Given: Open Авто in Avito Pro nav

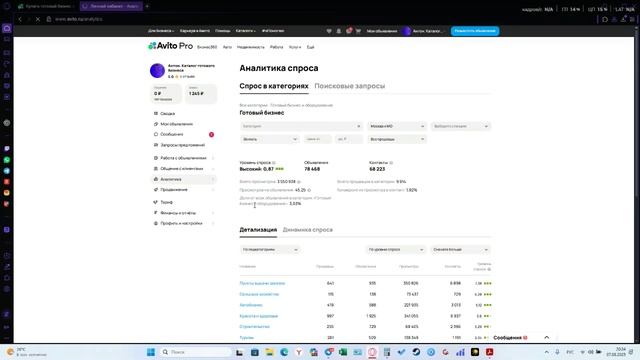Looking at the screenshot, I should pyautogui.click(x=227, y=47).
